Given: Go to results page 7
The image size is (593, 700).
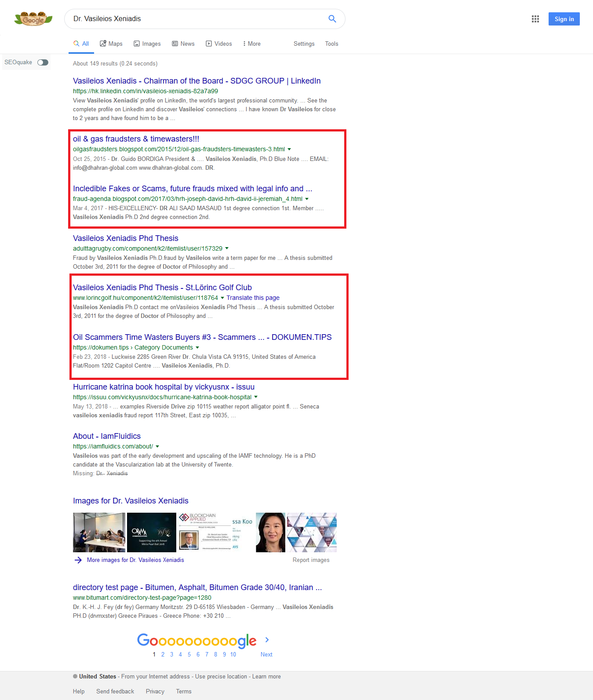Looking at the screenshot, I should [207, 654].
